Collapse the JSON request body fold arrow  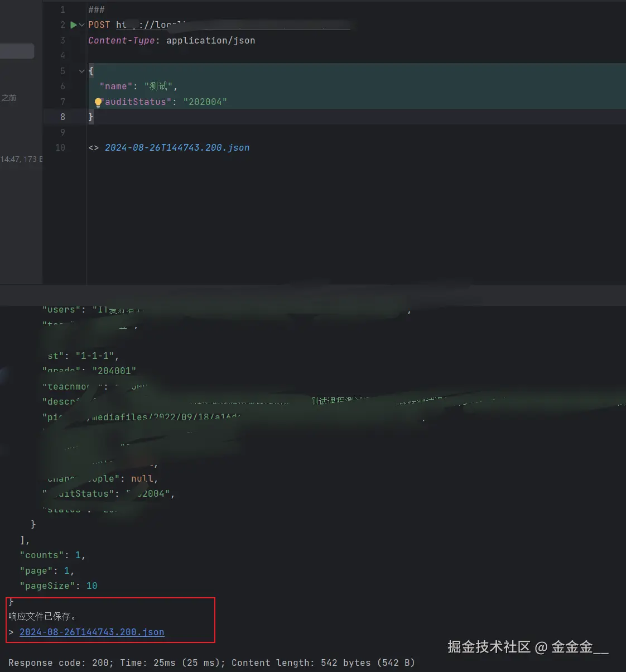click(82, 71)
